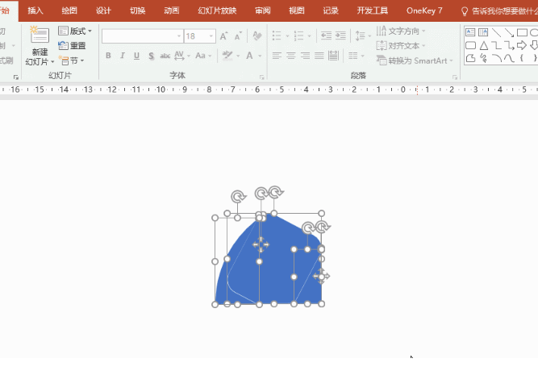Select the curve shape tool

pos(509,58)
